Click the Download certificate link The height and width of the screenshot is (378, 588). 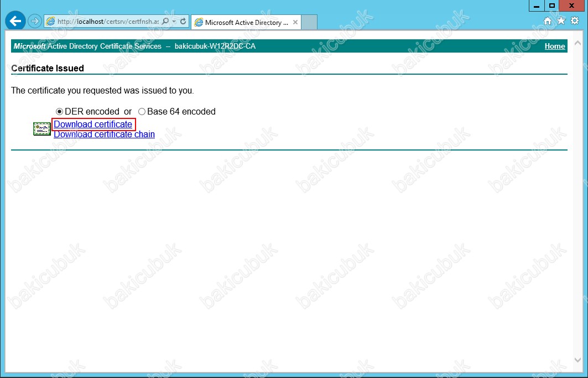pos(93,124)
